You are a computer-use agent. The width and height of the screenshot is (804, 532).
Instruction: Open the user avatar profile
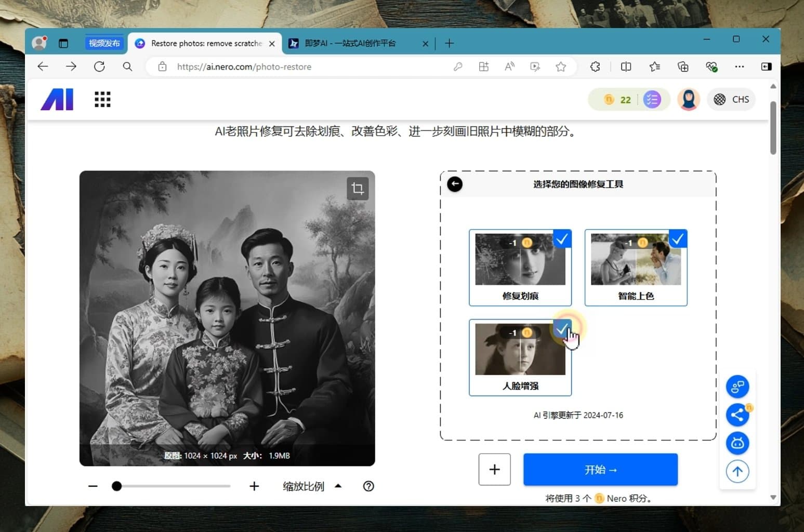point(688,99)
